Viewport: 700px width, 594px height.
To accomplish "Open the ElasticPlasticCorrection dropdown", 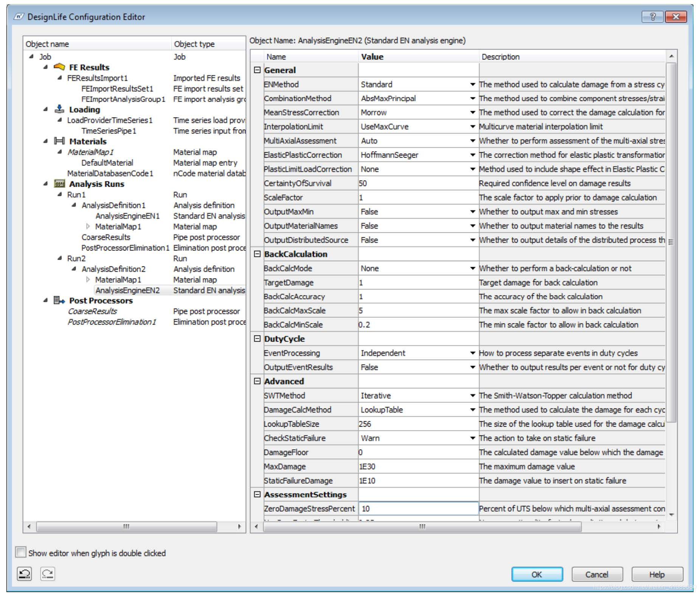I will coord(473,155).
